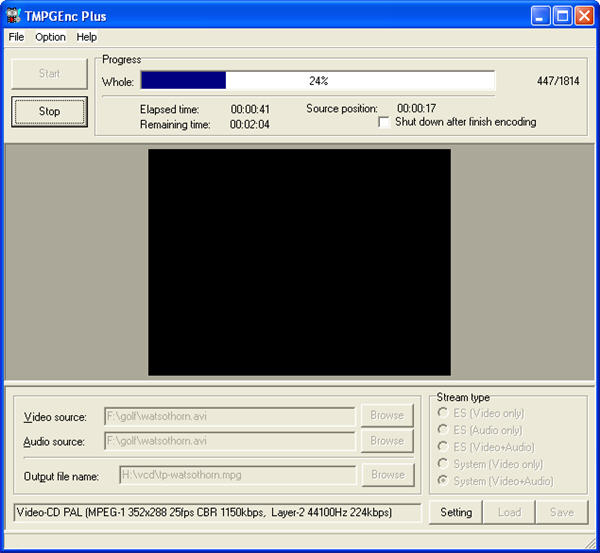Maximize the TMPGEnc Plus window
Viewport: 600px width, 553px height.
point(562,16)
